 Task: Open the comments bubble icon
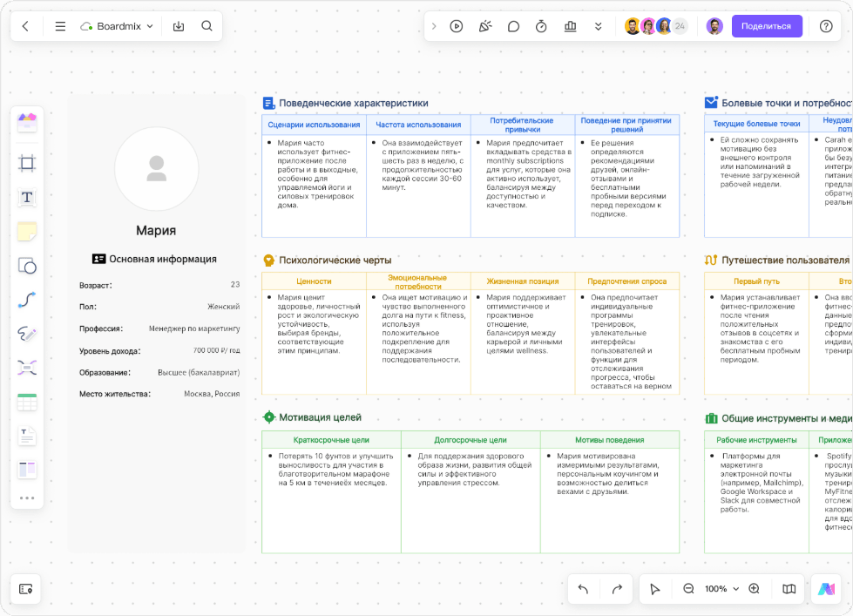[513, 26]
